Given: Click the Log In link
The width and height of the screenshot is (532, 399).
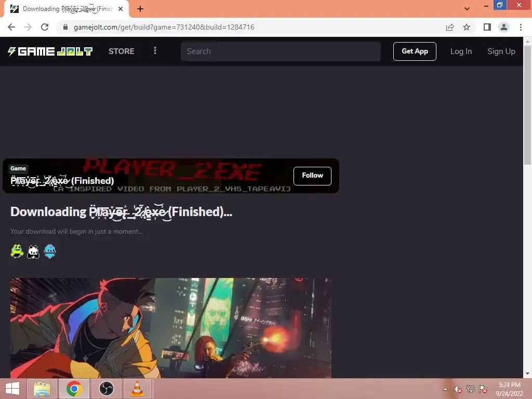Looking at the screenshot, I should point(461,51).
